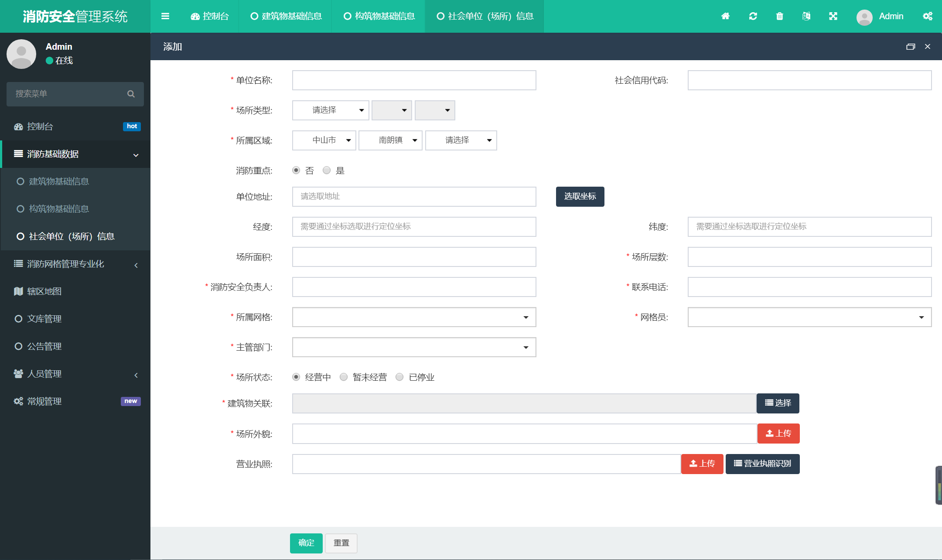Collapse 消防基础数据 sidebar section
Screen dimensions: 942x560
(75, 154)
